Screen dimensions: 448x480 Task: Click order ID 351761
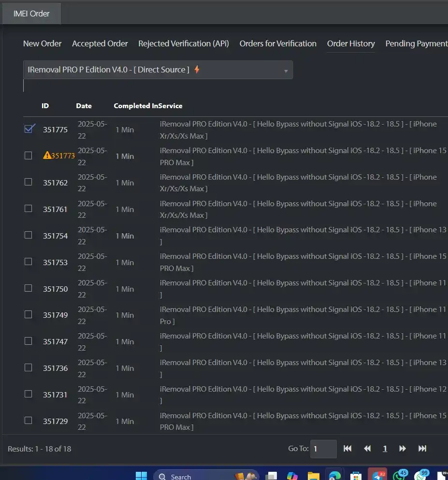click(55, 210)
